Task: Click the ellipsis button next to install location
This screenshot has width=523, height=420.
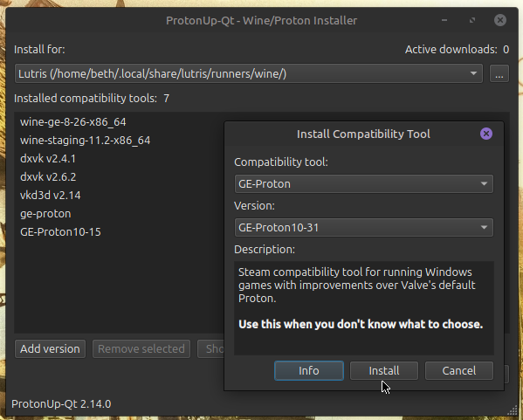Action: pos(499,73)
